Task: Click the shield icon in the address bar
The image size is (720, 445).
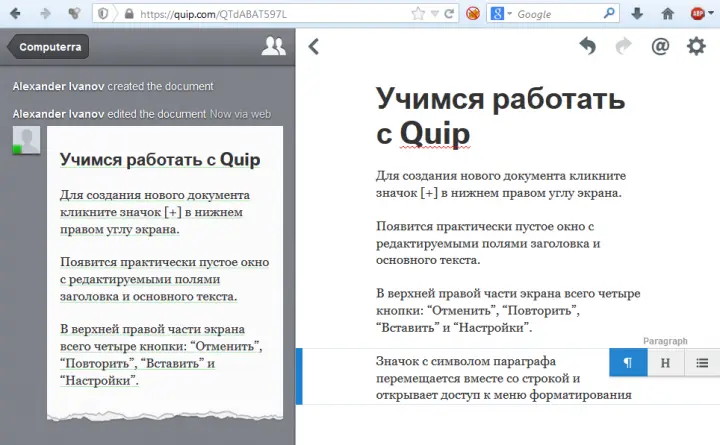Action: [x=103, y=14]
